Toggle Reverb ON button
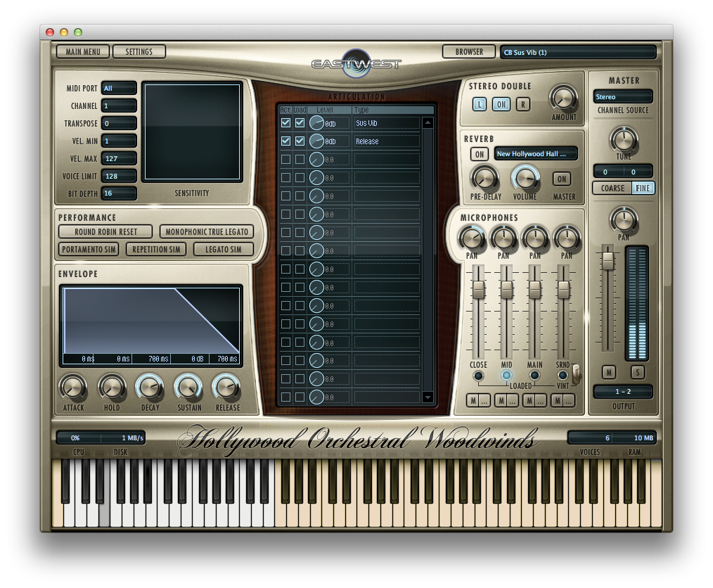Screen dimensions: 713x588 (480, 154)
